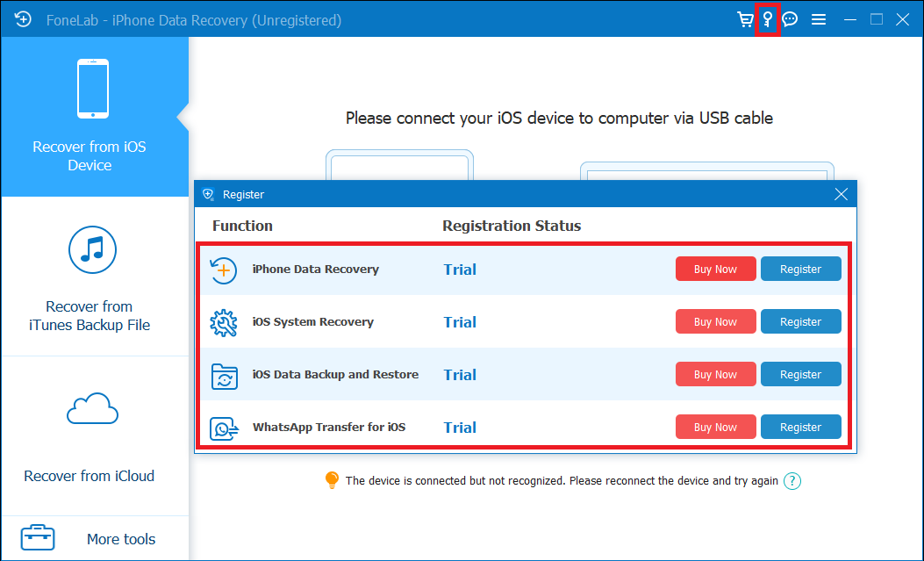This screenshot has height=561, width=924.
Task: Click Register for iOS Data Backup and Restore
Action: [800, 374]
